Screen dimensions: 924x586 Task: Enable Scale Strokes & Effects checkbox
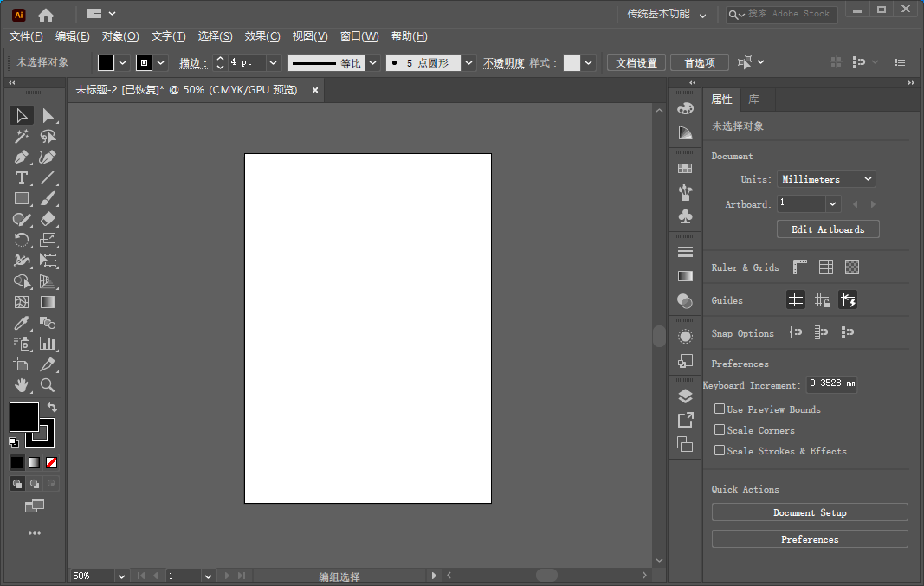tap(719, 450)
